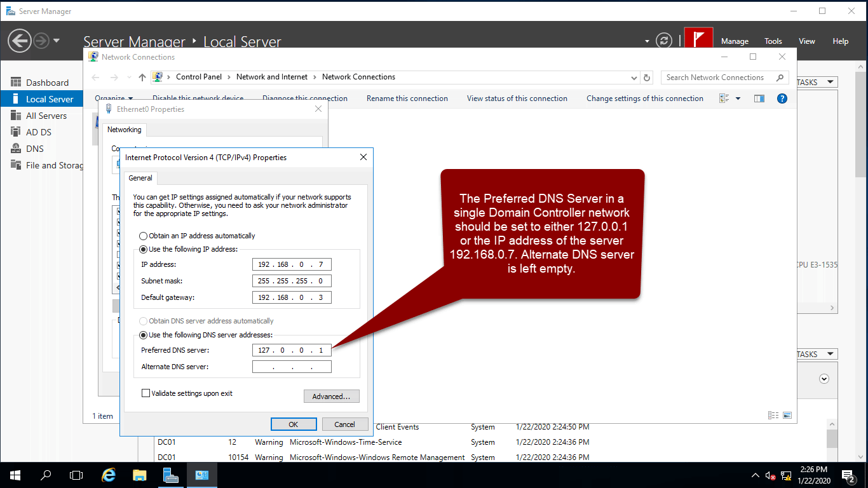Viewport: 868px width, 488px height.
Task: Click the Advanced... button
Action: (332, 396)
